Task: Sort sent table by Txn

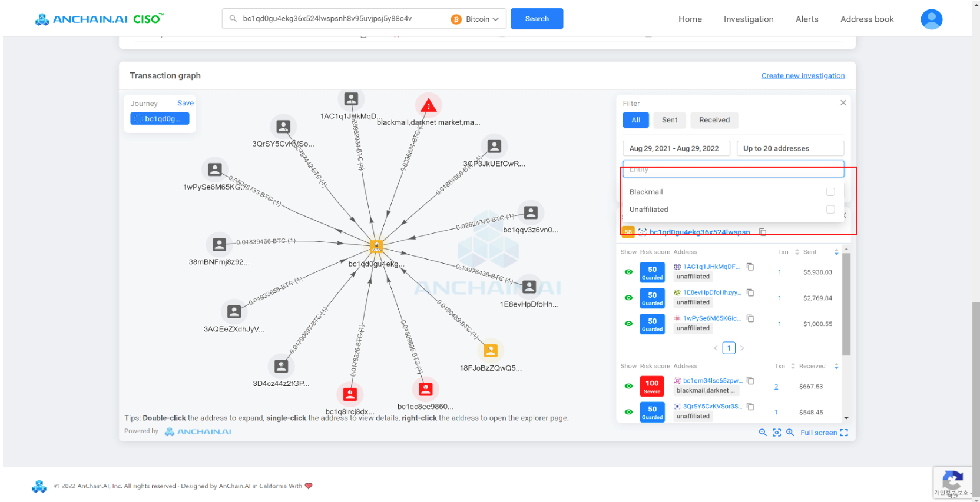Action: pos(797,252)
